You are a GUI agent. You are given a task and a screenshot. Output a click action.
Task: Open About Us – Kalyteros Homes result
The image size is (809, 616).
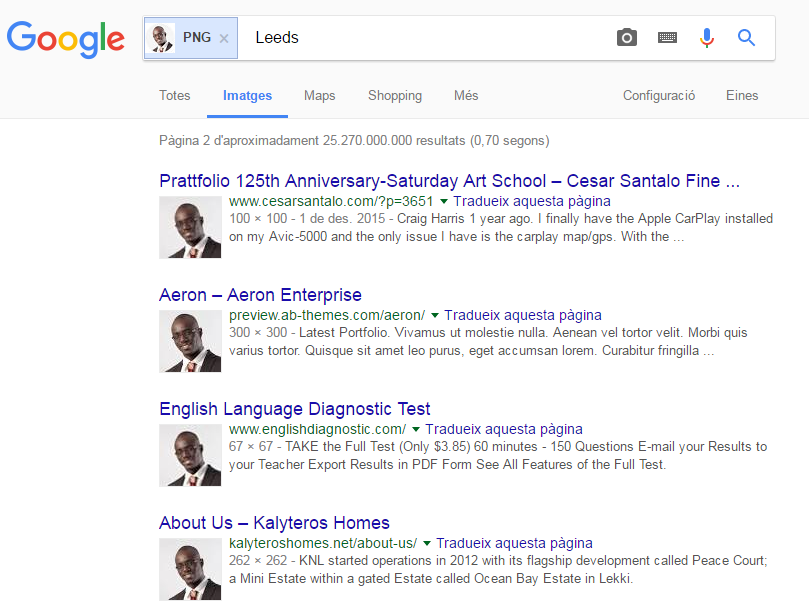pyautogui.click(x=274, y=523)
